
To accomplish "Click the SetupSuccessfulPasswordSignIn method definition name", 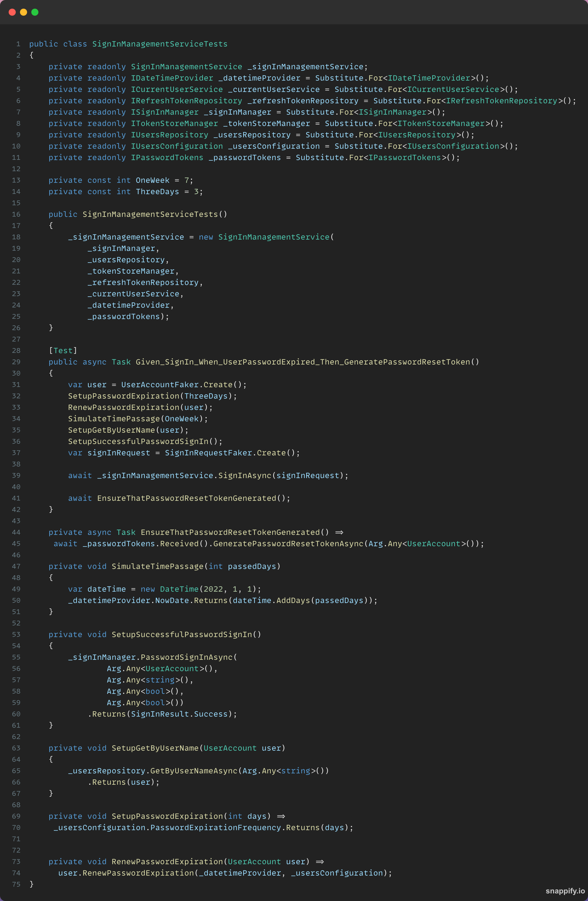I will [x=182, y=634].
